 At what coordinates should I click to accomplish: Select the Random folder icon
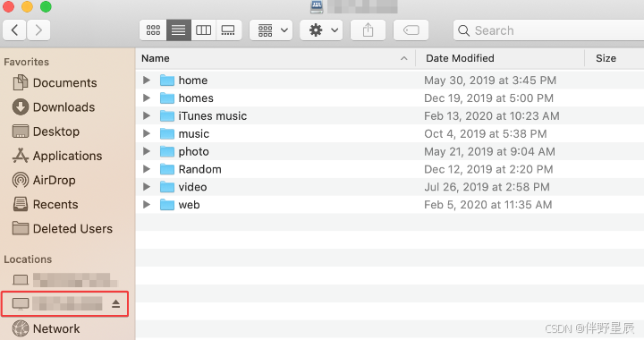click(166, 169)
